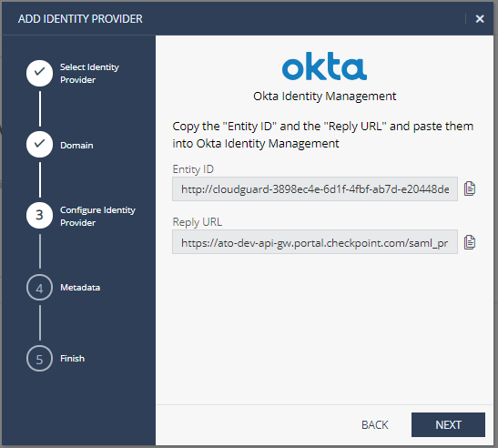This screenshot has width=498, height=448.
Task: Jump to the Metadata step label
Action: 80,288
